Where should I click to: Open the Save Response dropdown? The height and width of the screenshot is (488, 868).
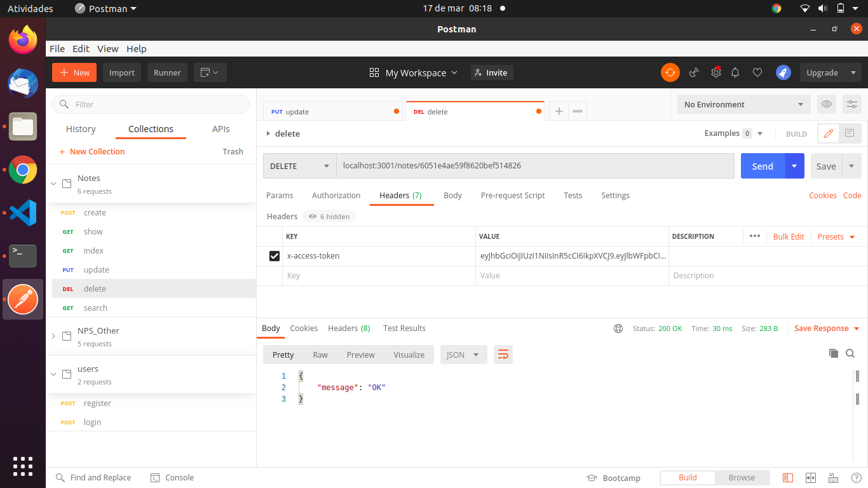827,329
